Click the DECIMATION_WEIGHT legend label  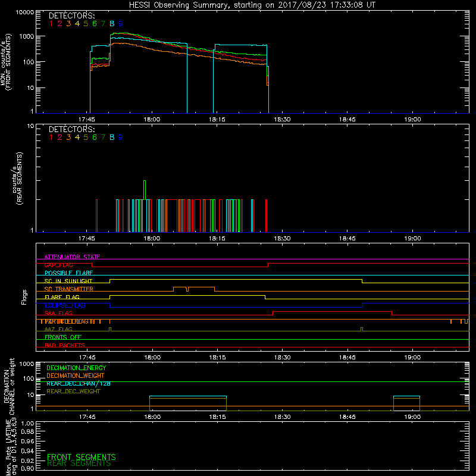(x=76, y=376)
